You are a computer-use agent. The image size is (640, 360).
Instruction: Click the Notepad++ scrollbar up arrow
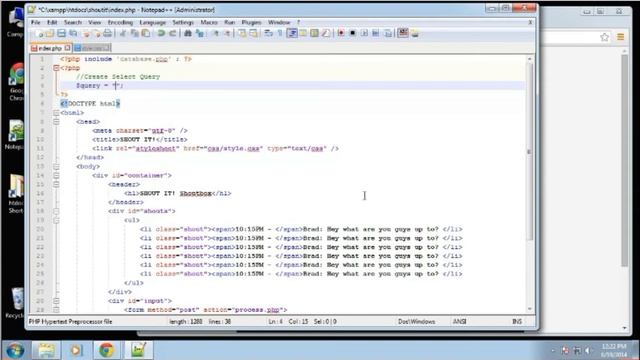529,59
